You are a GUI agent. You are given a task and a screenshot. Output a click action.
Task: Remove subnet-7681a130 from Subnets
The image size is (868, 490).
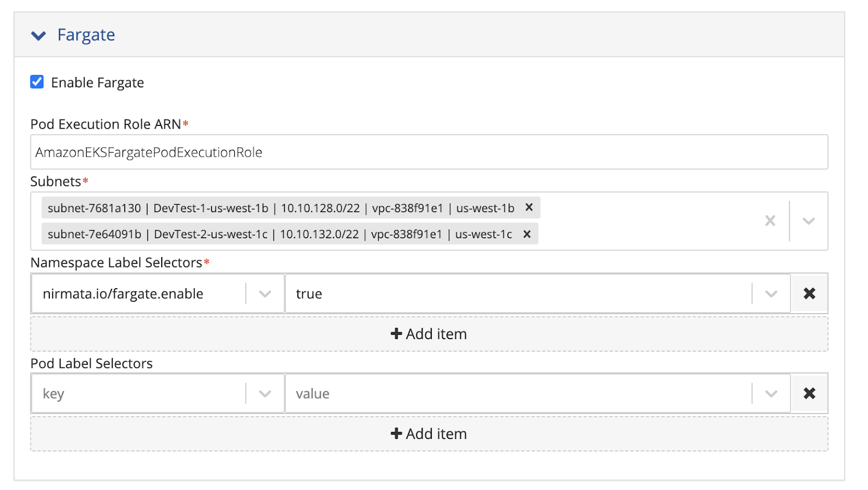(x=529, y=207)
